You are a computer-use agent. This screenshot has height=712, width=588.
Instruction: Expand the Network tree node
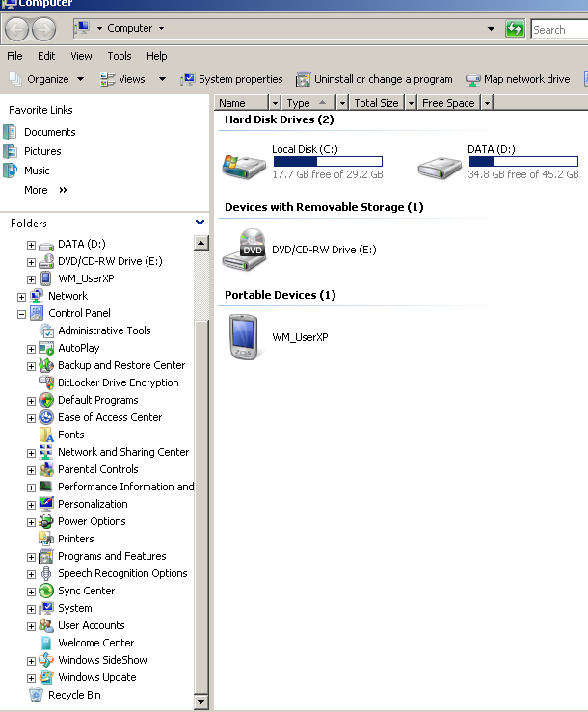(x=21, y=296)
